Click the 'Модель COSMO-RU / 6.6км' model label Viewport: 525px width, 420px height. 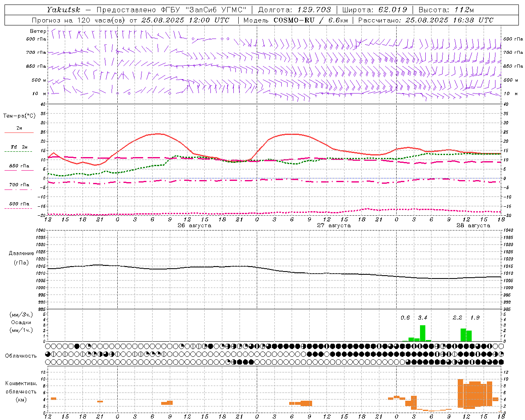295,20
